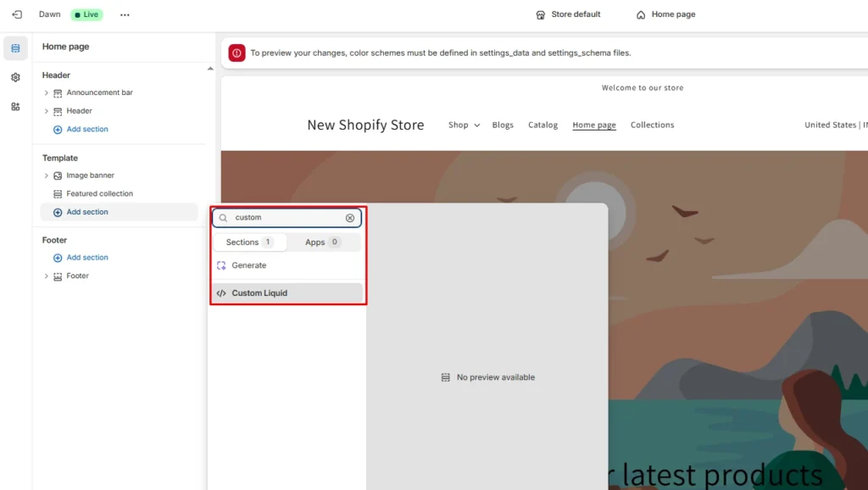868x490 pixels.
Task: Open the more options ellipsis menu
Action: point(125,14)
